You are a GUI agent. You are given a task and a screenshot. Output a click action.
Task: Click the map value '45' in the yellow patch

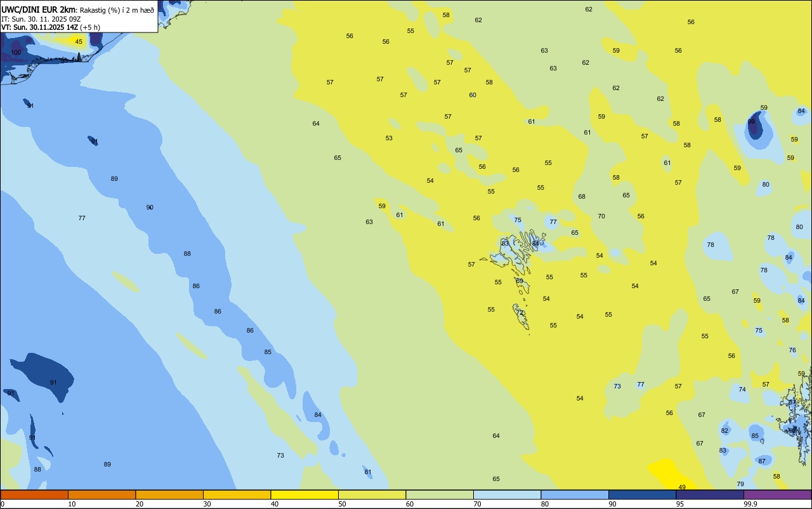79,42
